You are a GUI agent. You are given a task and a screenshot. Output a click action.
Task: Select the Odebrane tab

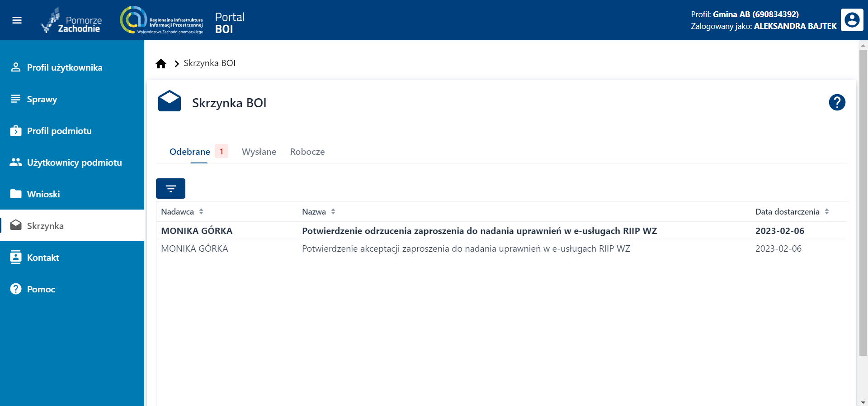click(190, 152)
